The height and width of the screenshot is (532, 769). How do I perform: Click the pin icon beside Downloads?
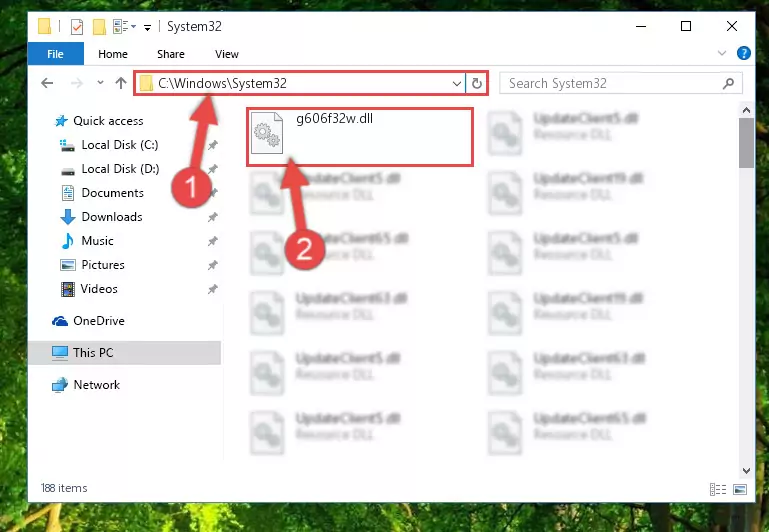tap(212, 217)
